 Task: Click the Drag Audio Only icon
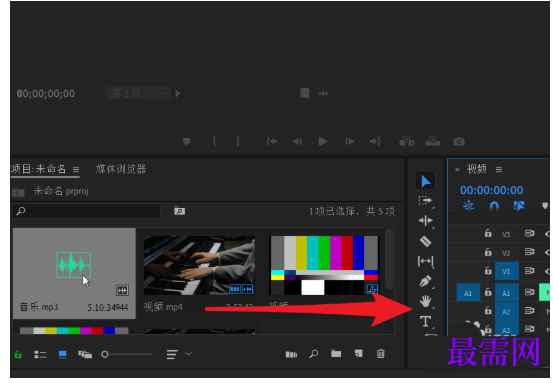323,94
